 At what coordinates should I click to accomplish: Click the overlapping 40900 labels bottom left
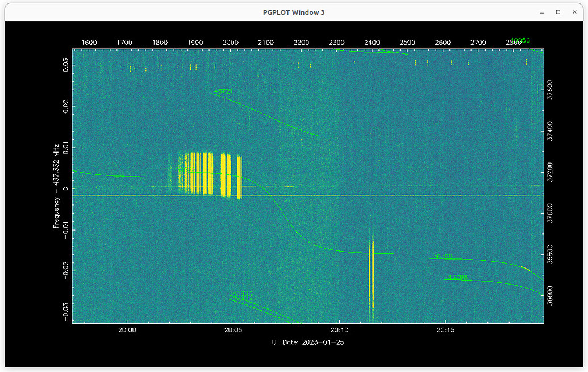coord(241,295)
